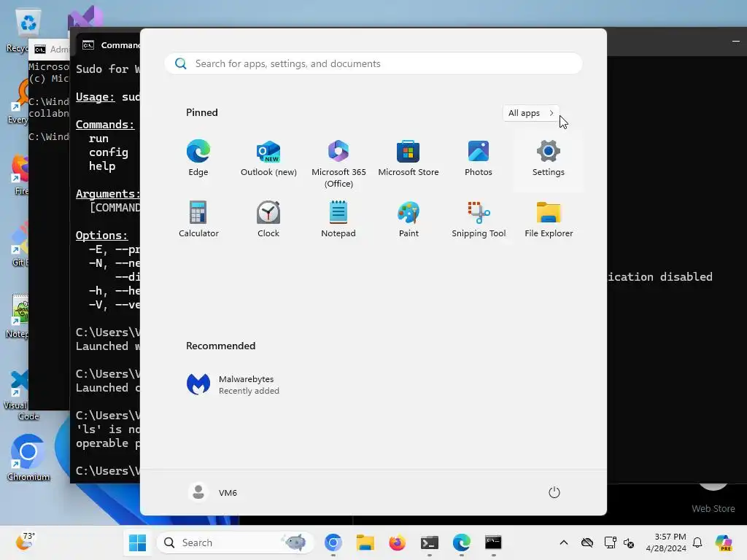Screen dimensions: 747x560
Task: Open Microsoft 365 (Office) app
Action: coord(338,164)
